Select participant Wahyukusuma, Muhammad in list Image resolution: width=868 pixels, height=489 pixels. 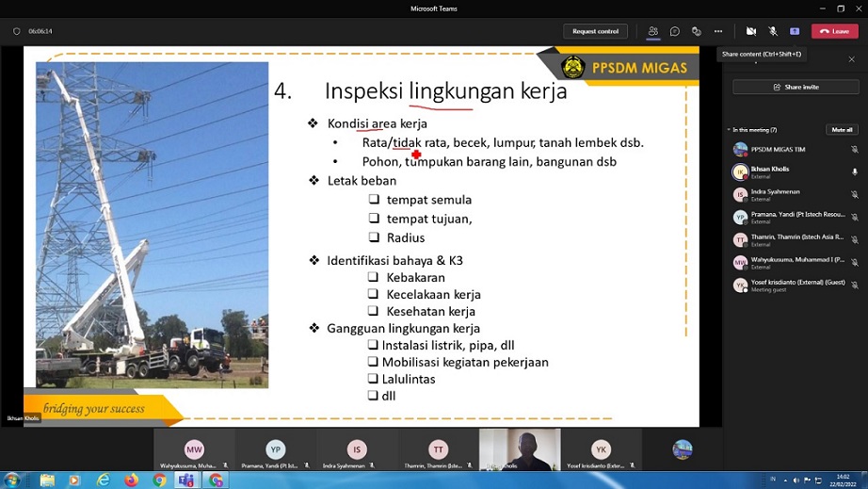(796, 263)
